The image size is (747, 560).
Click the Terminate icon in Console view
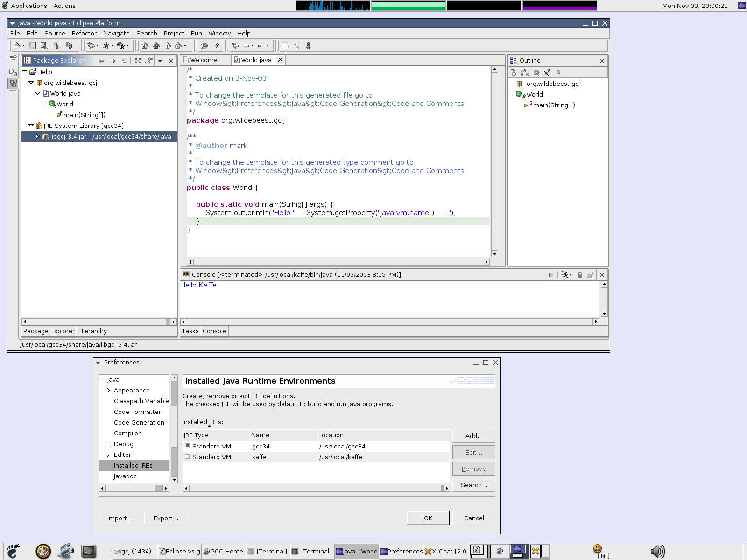(x=551, y=275)
